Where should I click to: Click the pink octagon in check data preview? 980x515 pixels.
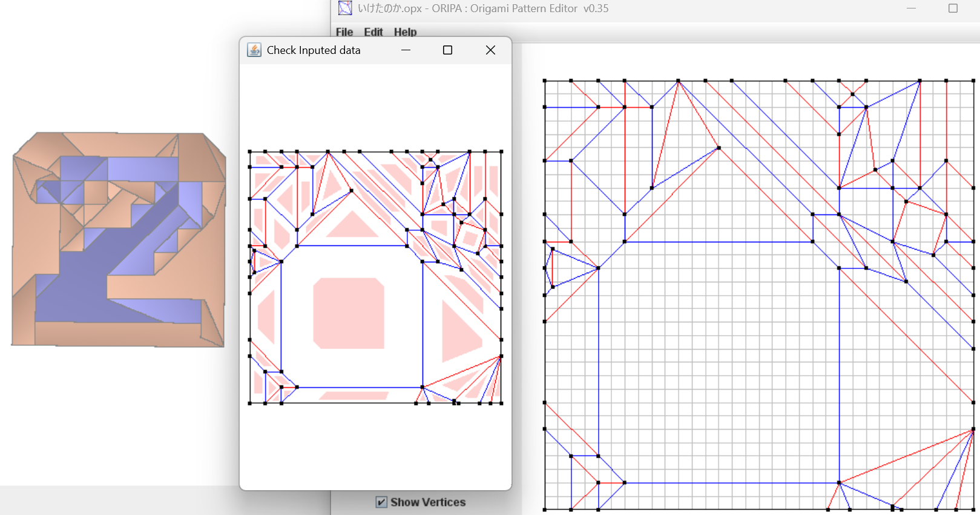[348, 313]
